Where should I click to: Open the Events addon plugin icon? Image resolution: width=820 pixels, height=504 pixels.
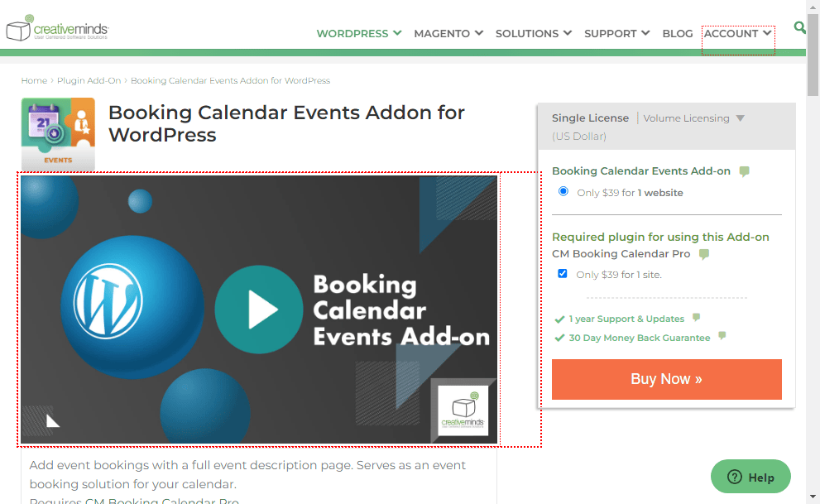[x=58, y=134]
